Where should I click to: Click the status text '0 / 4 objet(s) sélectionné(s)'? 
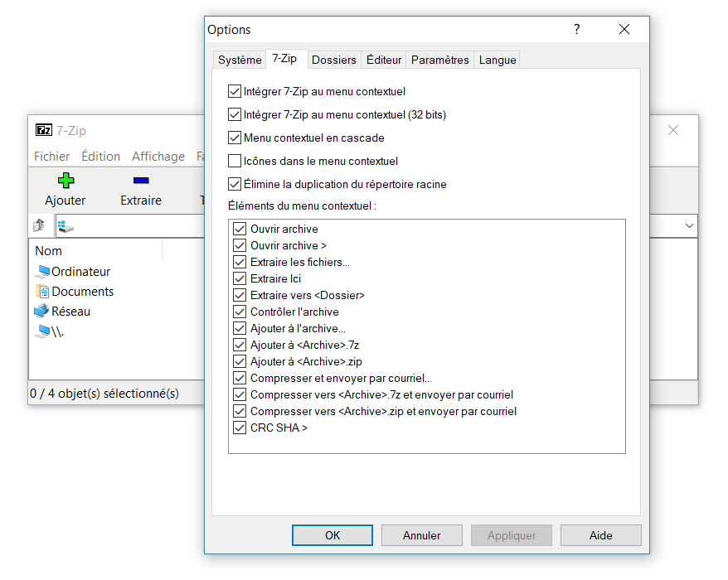click(x=104, y=394)
